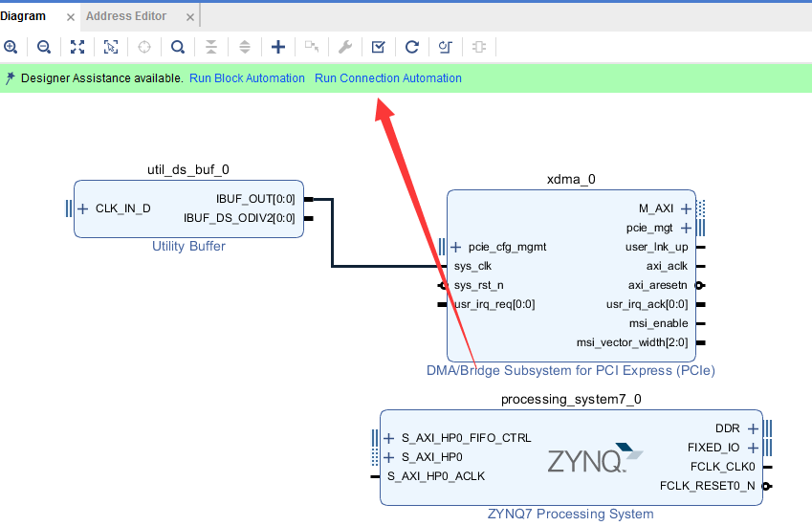812x526 pixels.
Task: Click the DMA/Bridge Subsystem for PCI Express label
Action: (x=571, y=371)
